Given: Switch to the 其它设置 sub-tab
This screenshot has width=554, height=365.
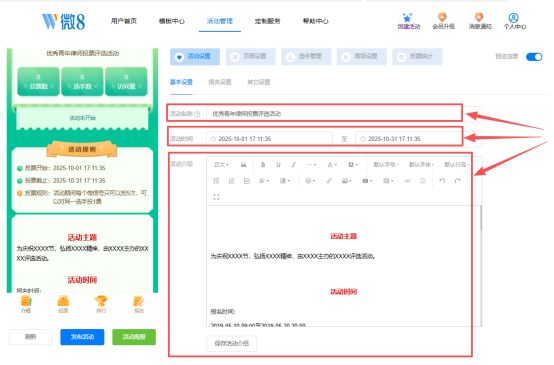Looking at the screenshot, I should 259,82.
